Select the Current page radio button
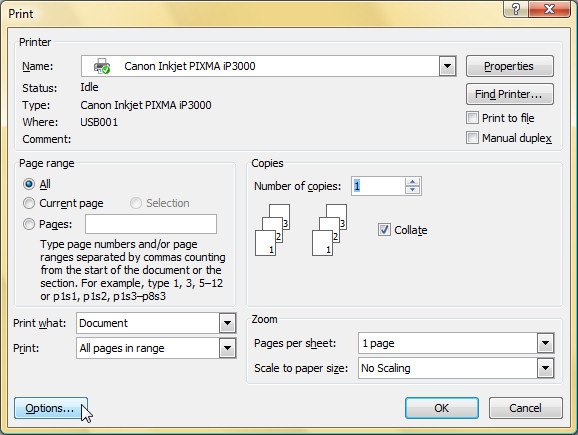The width and height of the screenshot is (578, 435). click(29, 203)
